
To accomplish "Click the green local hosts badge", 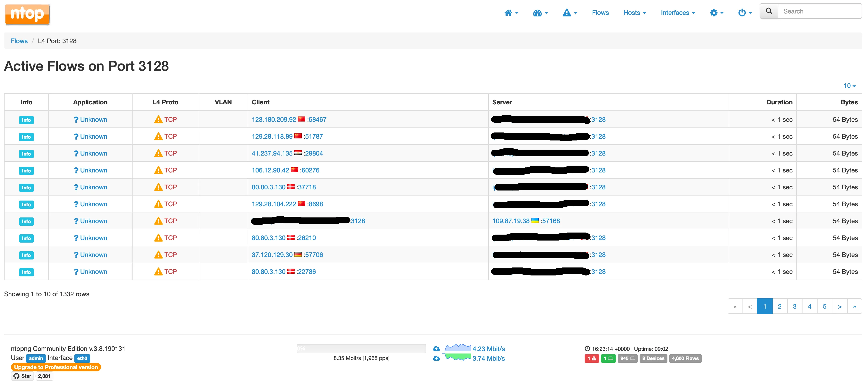I will [608, 358].
